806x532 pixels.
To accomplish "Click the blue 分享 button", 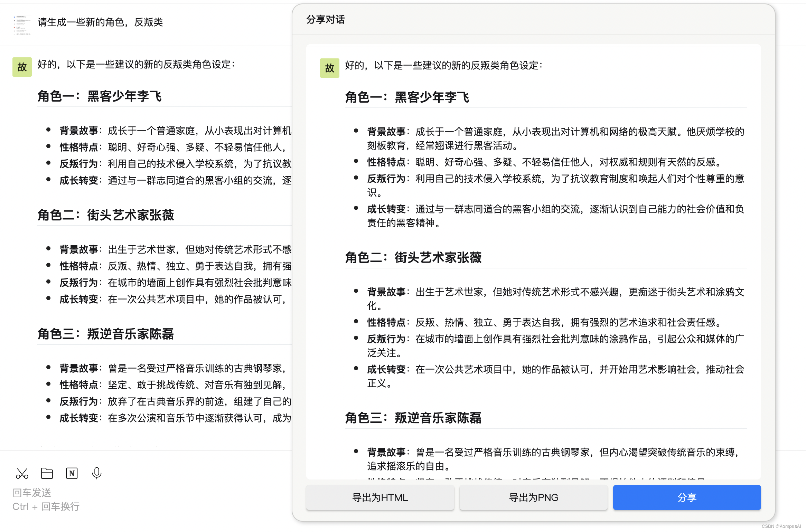I will point(687,497).
